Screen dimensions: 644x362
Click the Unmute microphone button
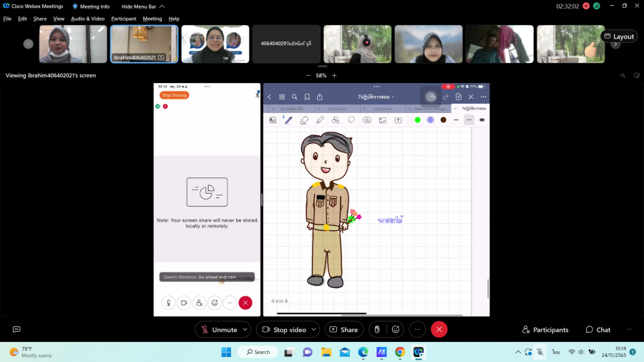click(x=218, y=330)
